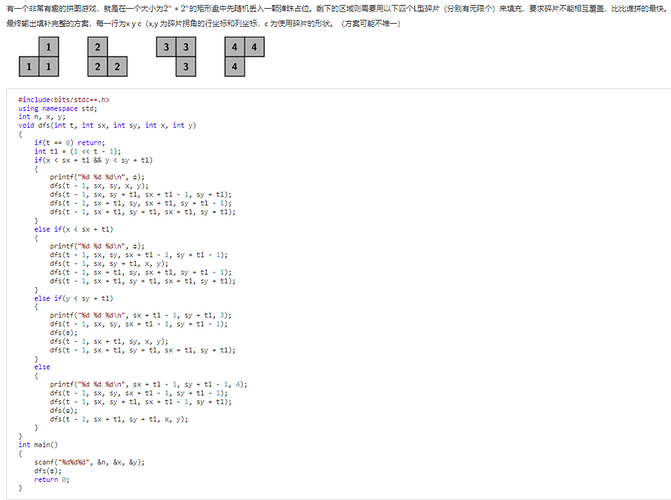Click the printf line ending with ', 4);'

[x=148, y=384]
